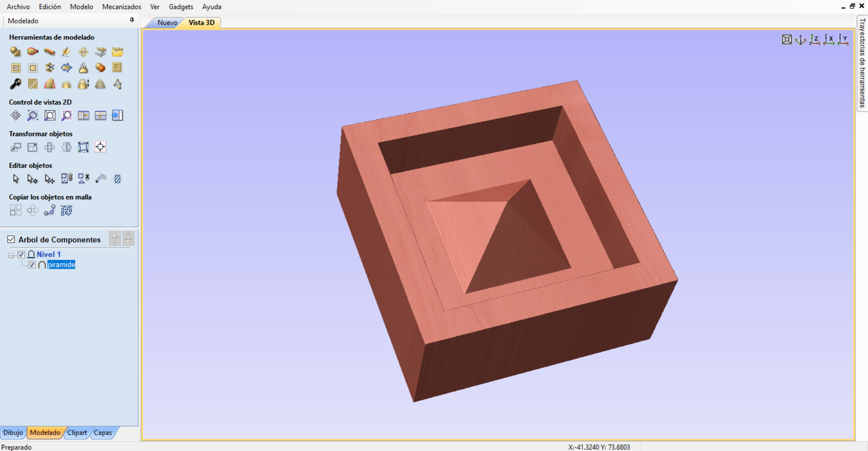
Task: Open Block Copy array tool
Action: (x=15, y=210)
